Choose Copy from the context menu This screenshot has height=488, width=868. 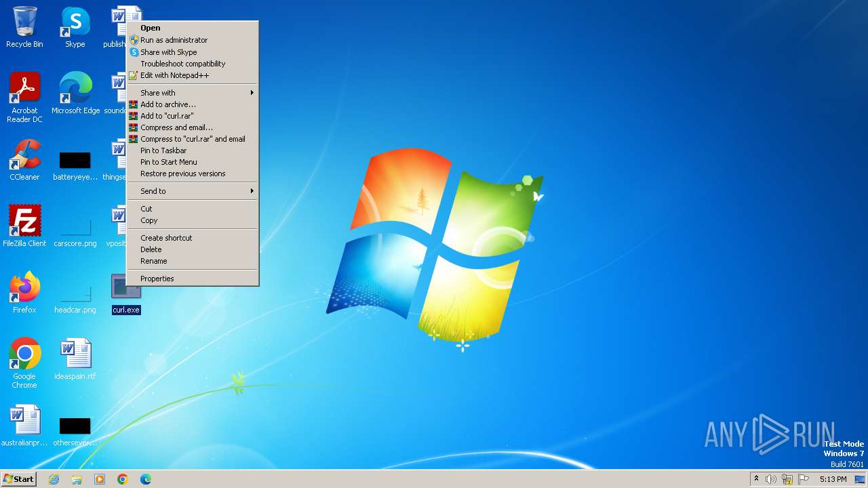(193, 220)
